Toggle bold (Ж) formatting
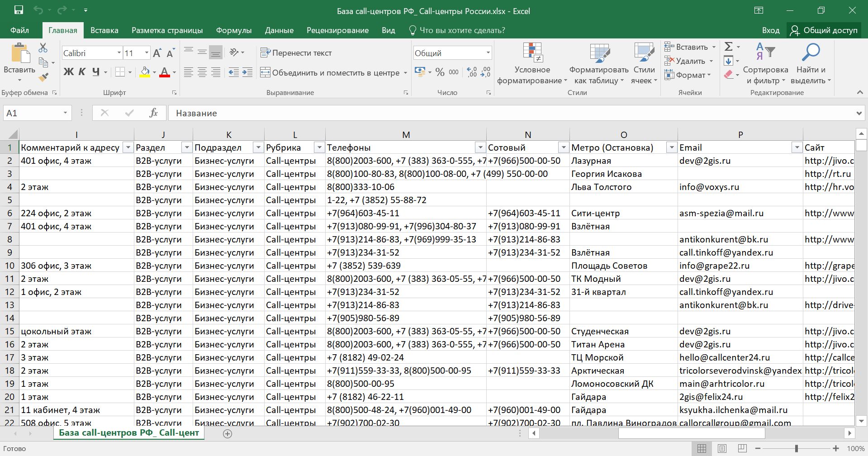 [68, 72]
